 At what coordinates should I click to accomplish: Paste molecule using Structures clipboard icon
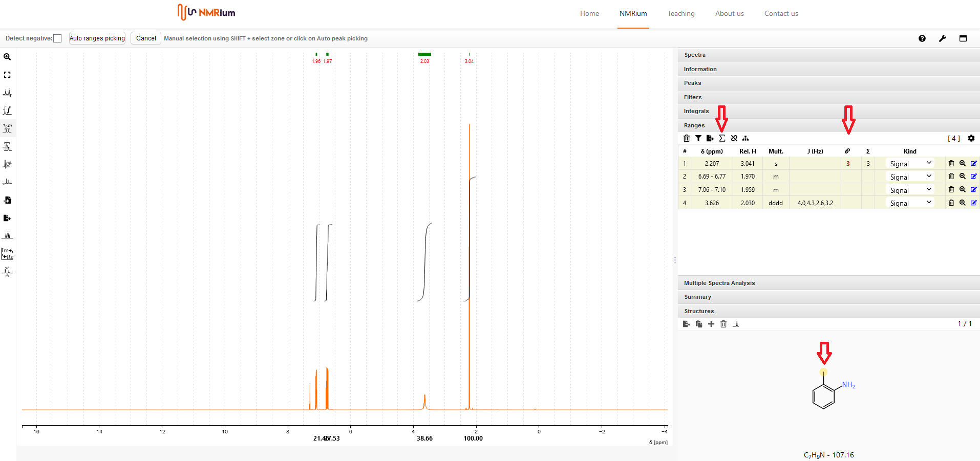(699, 324)
